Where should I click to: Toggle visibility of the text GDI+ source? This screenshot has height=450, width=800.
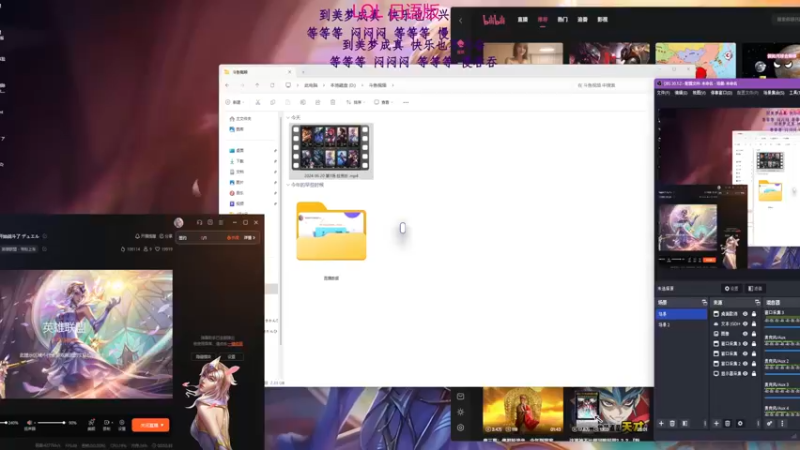(x=745, y=323)
